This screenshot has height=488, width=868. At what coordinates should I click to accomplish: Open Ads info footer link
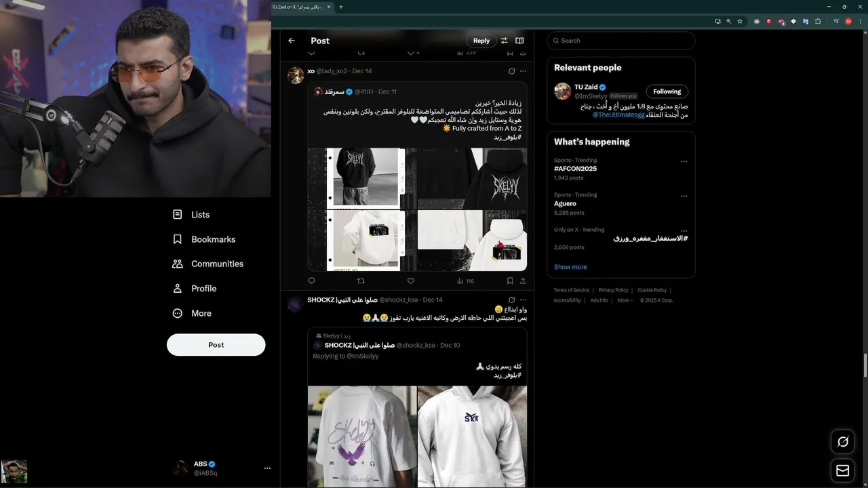(x=599, y=300)
